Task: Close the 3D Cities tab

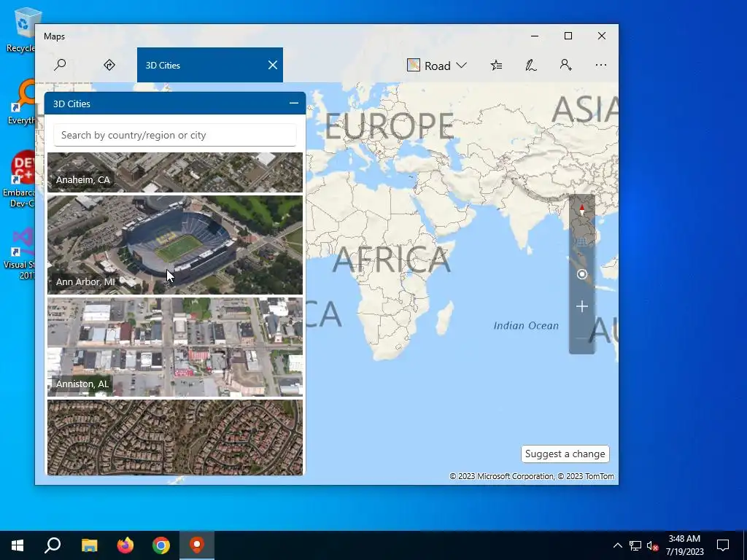Action: [273, 65]
